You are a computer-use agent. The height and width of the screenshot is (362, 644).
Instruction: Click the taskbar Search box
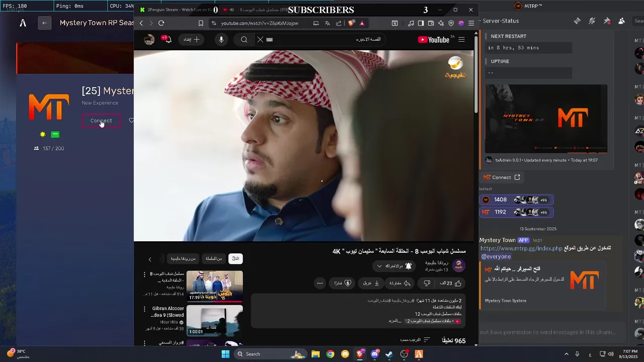pos(271,354)
